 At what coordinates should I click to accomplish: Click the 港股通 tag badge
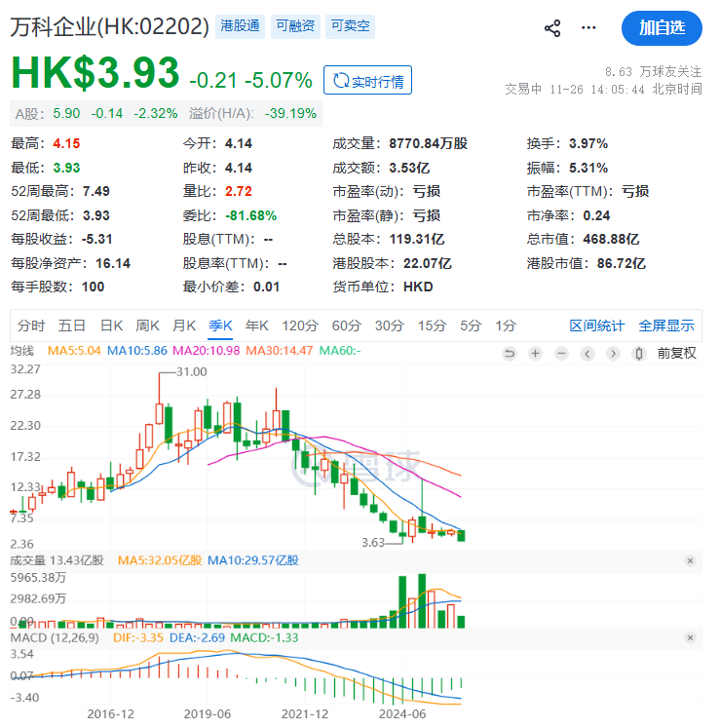(x=240, y=26)
